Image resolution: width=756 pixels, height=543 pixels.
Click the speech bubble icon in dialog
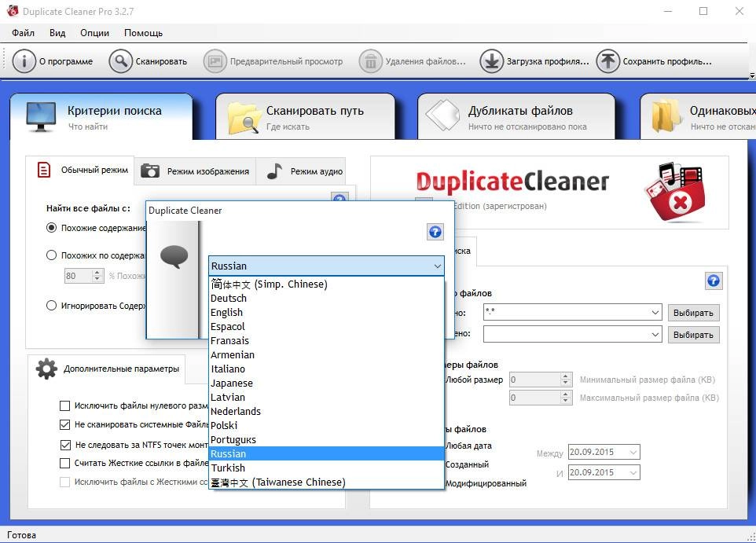174,256
